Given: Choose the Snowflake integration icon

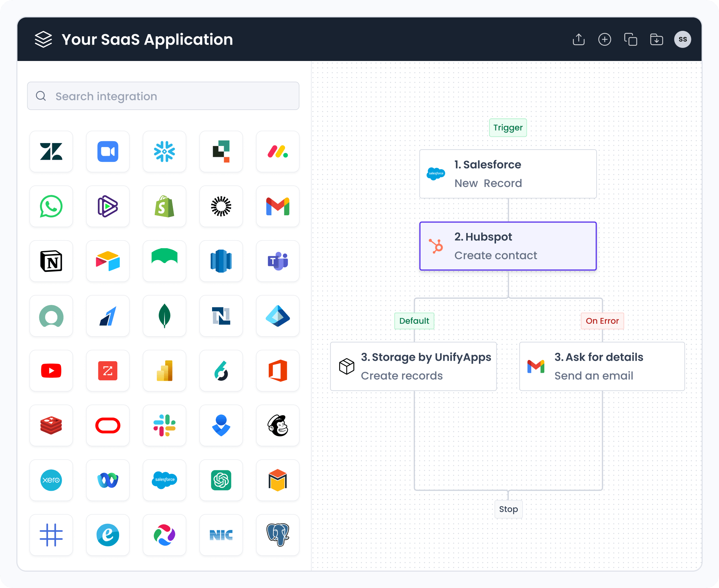Looking at the screenshot, I should coord(164,152).
